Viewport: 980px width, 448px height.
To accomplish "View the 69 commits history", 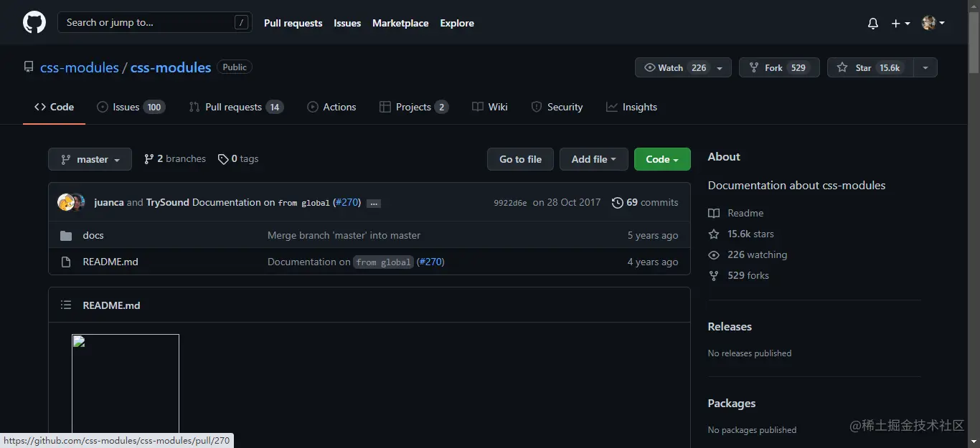I will click(645, 202).
